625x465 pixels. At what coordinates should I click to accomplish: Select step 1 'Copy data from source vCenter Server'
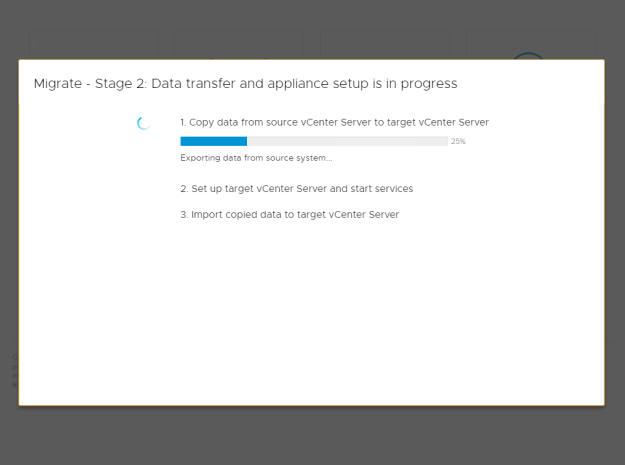point(334,122)
